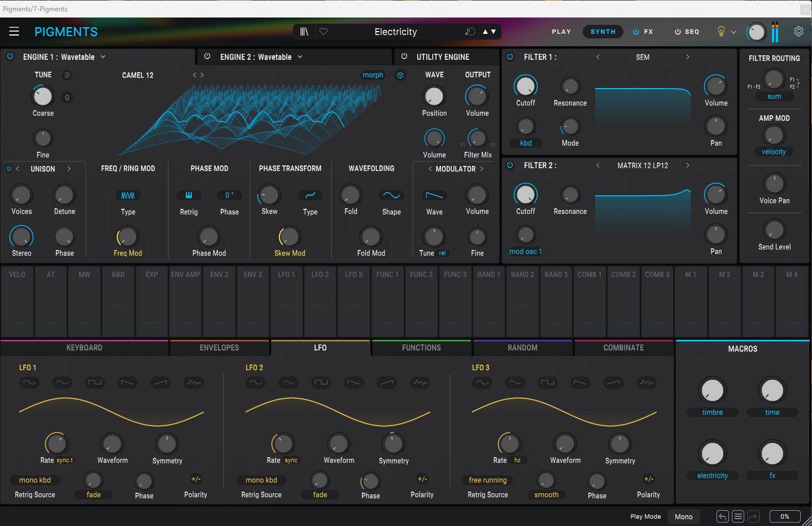Screen dimensions: 812x526
Task: Open dropdown next to lightbulb icon
Action: pos(734,32)
